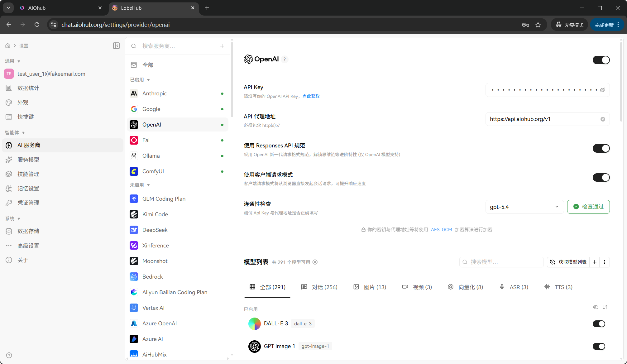The height and width of the screenshot is (364, 627).
Task: Open a new browser tab
Action: pos(207,8)
